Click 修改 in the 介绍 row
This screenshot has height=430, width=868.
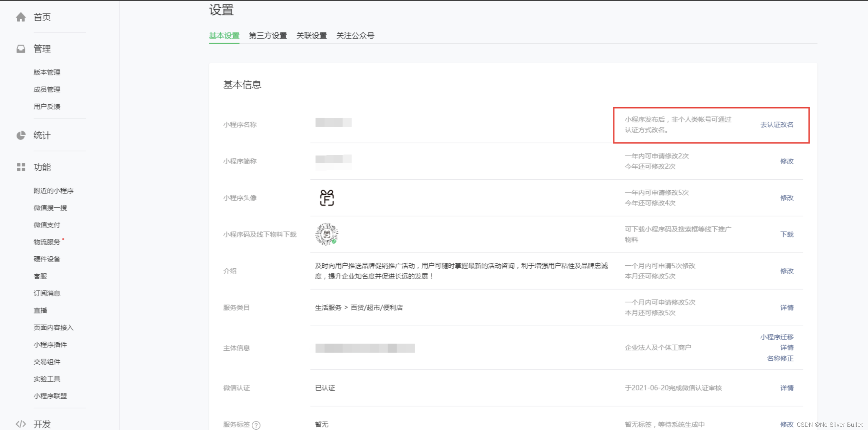pyautogui.click(x=787, y=271)
